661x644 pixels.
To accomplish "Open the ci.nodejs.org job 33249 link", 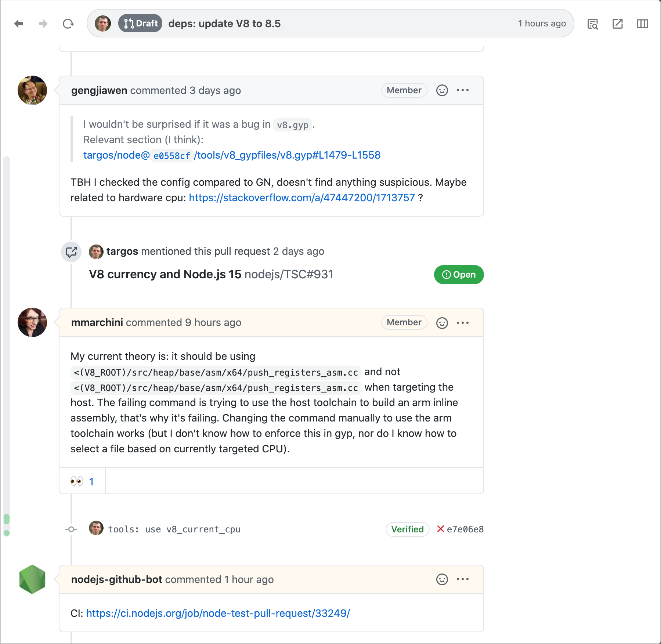I will tap(218, 614).
